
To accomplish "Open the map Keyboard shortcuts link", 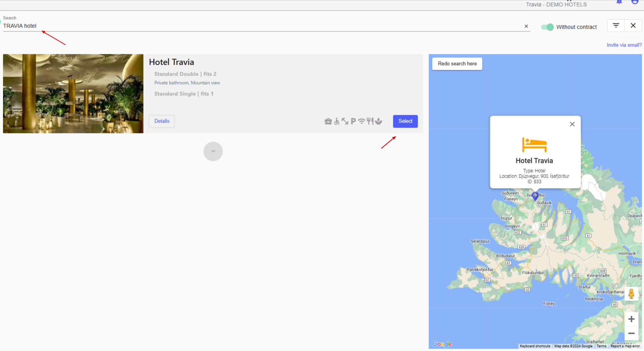I will [x=535, y=346].
